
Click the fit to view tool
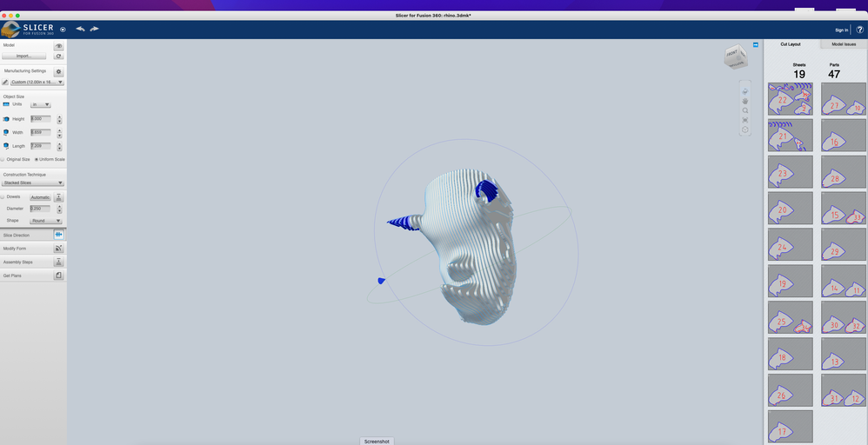click(x=745, y=120)
